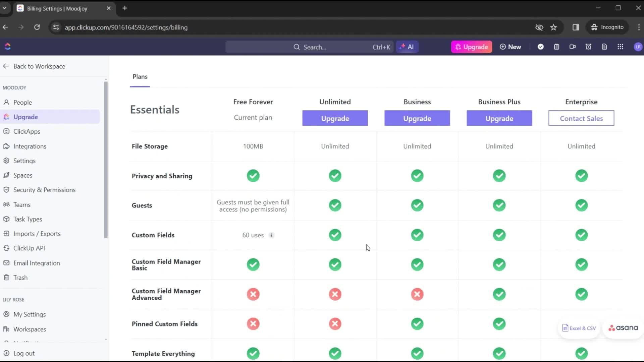The height and width of the screenshot is (362, 644).
Task: Click the 'Template Everything' row label
Action: point(163,354)
